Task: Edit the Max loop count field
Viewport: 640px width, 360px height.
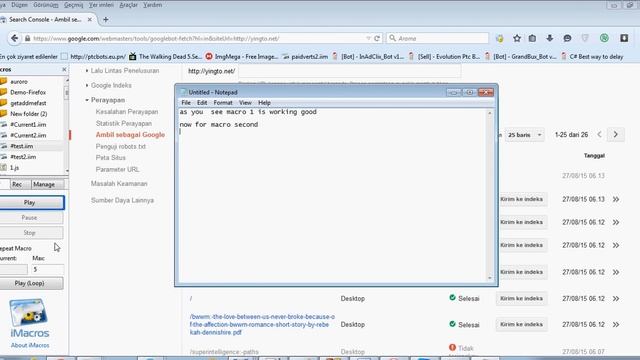Action: (48, 269)
